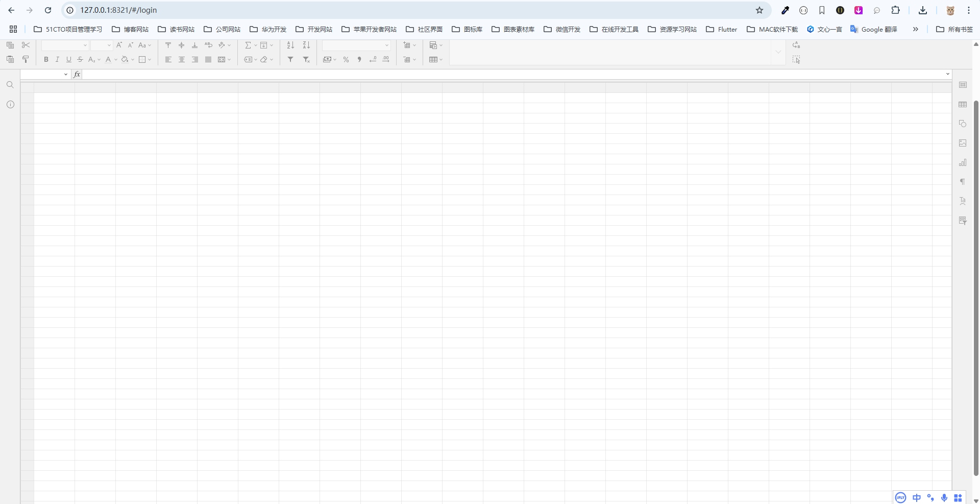Toggle Underline formatting
Screen dimensions: 980x504
(x=69, y=60)
